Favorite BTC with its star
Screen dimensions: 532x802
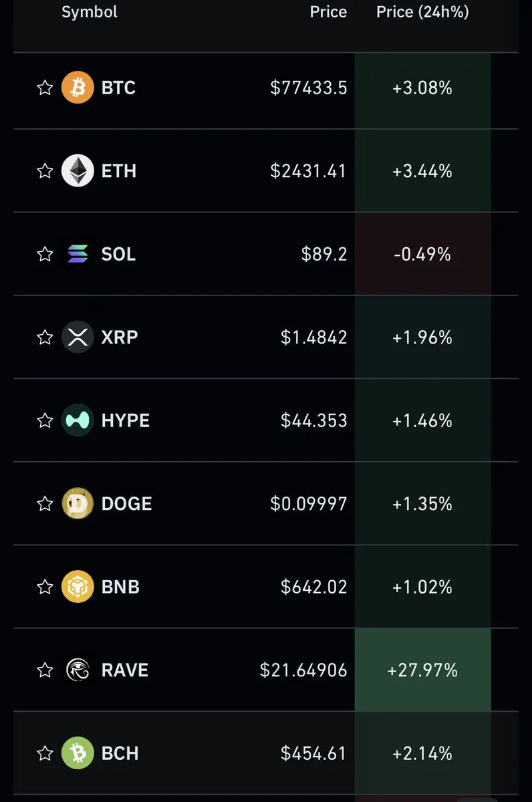click(45, 88)
